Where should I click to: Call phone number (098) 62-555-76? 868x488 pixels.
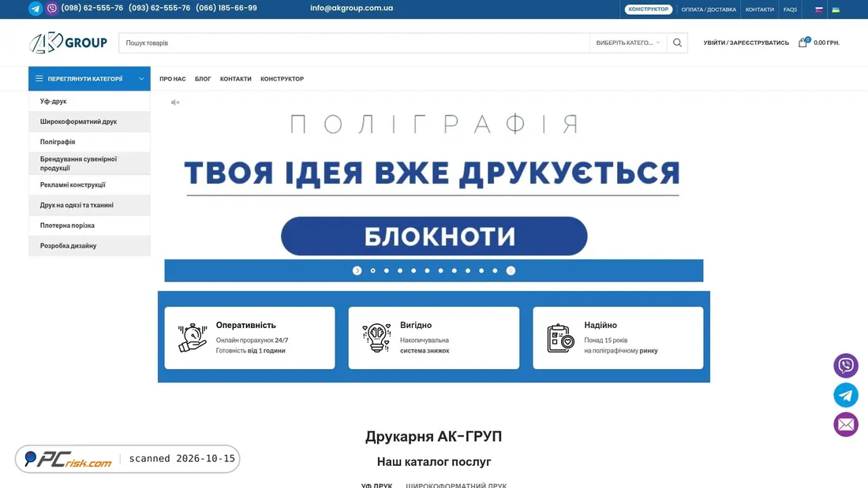point(92,9)
